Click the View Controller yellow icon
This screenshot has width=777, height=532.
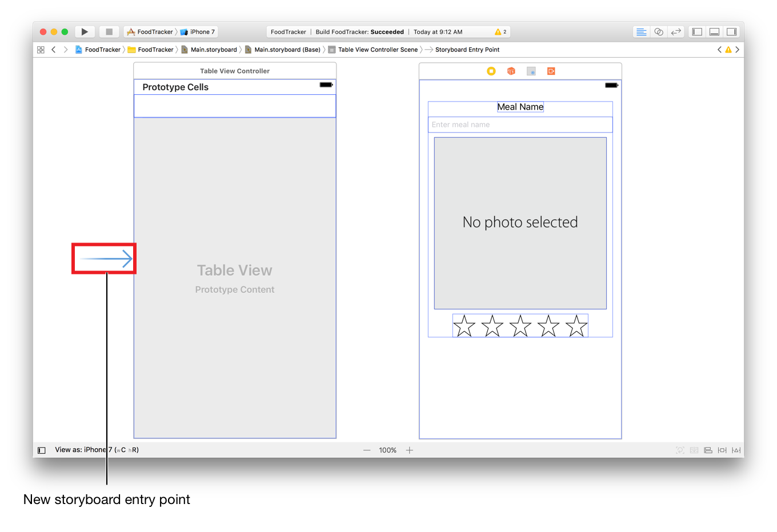491,71
